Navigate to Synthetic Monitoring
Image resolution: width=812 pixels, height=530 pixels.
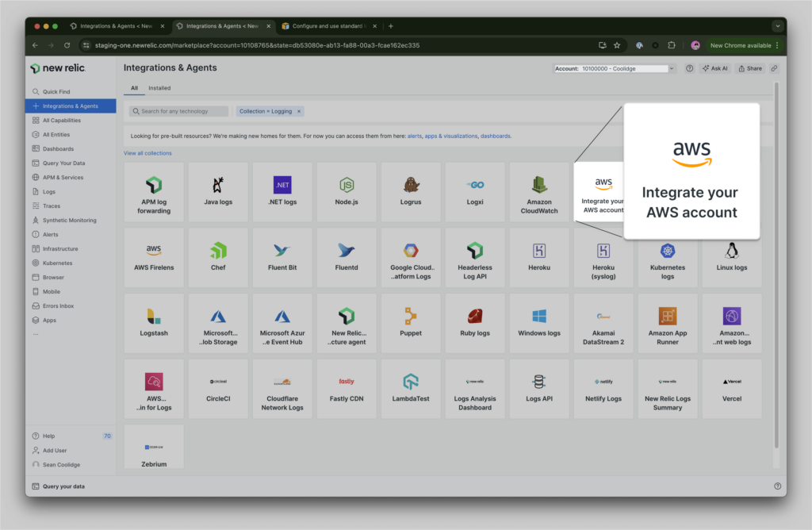pyautogui.click(x=71, y=221)
